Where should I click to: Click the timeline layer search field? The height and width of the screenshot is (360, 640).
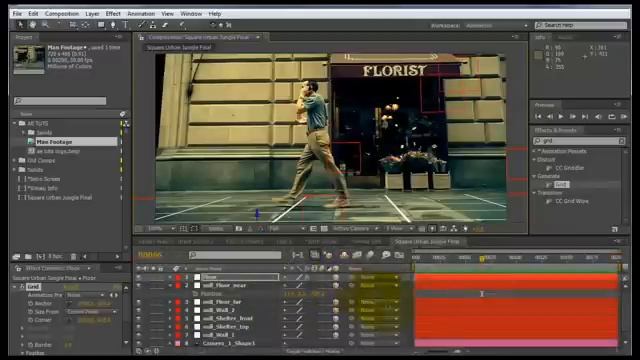click(235, 255)
